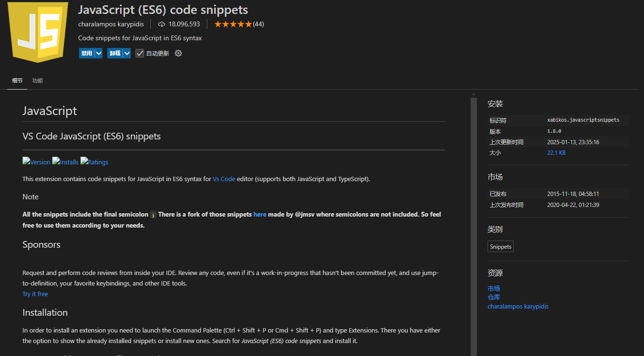Click the VS Code JavaScript (ES6) snippets heading
This screenshot has height=356, width=644.
[x=91, y=136]
